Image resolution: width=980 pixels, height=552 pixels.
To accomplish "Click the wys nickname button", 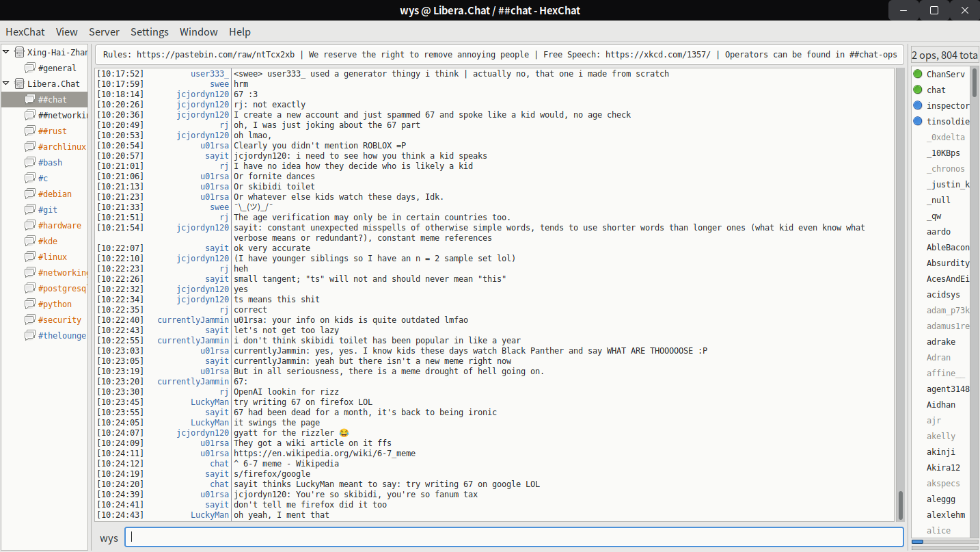I will pos(109,538).
